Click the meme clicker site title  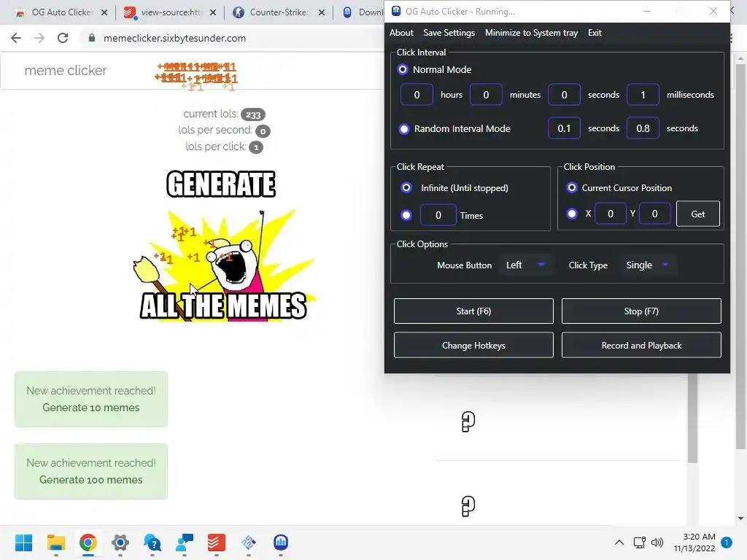(66, 71)
